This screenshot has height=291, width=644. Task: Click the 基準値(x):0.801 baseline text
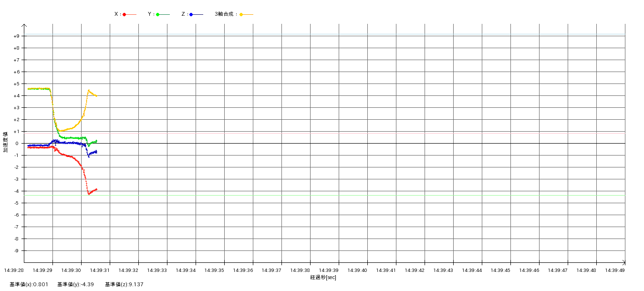29,284
